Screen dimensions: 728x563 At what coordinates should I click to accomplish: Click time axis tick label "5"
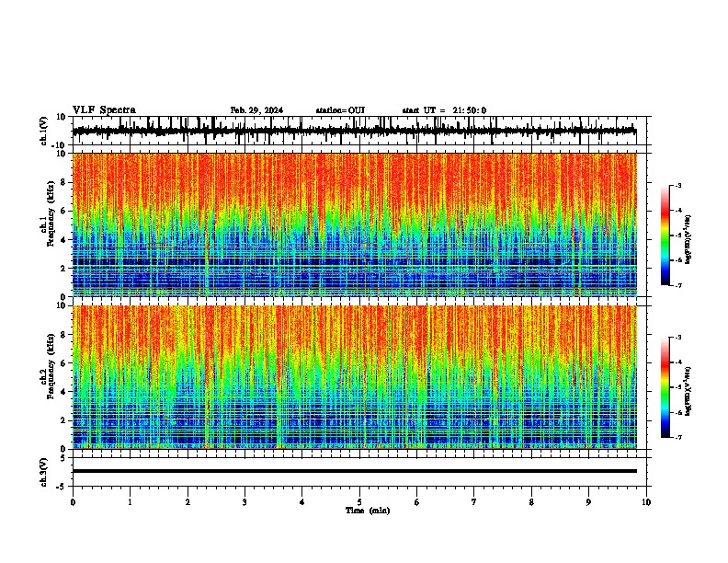click(359, 502)
